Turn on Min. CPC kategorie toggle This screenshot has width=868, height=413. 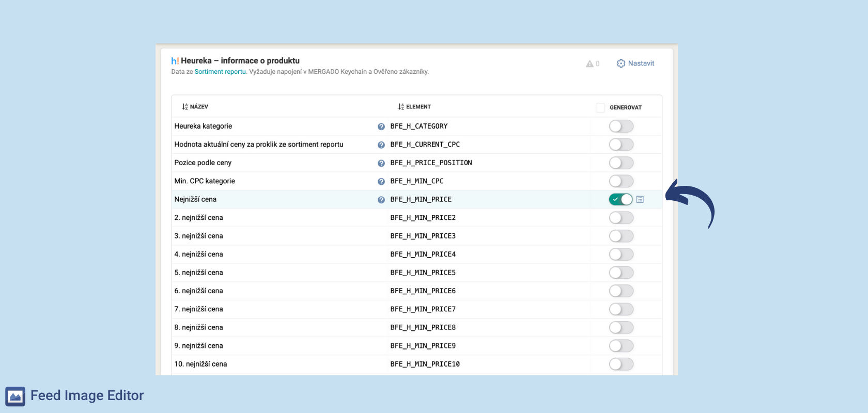tap(621, 181)
